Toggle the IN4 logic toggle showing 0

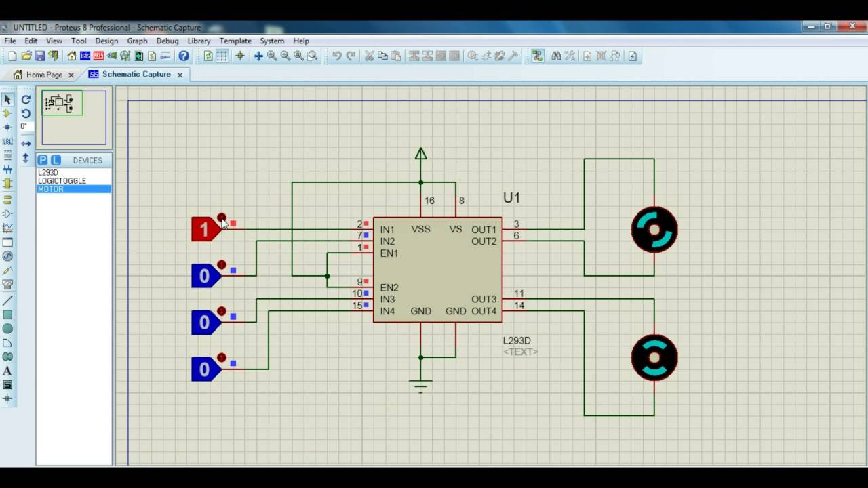click(206, 369)
